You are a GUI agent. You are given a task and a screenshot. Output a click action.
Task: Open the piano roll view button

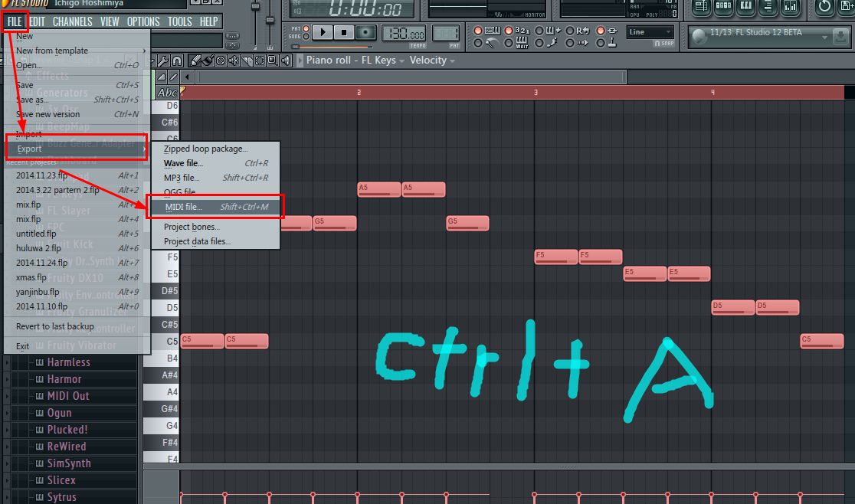(x=746, y=7)
